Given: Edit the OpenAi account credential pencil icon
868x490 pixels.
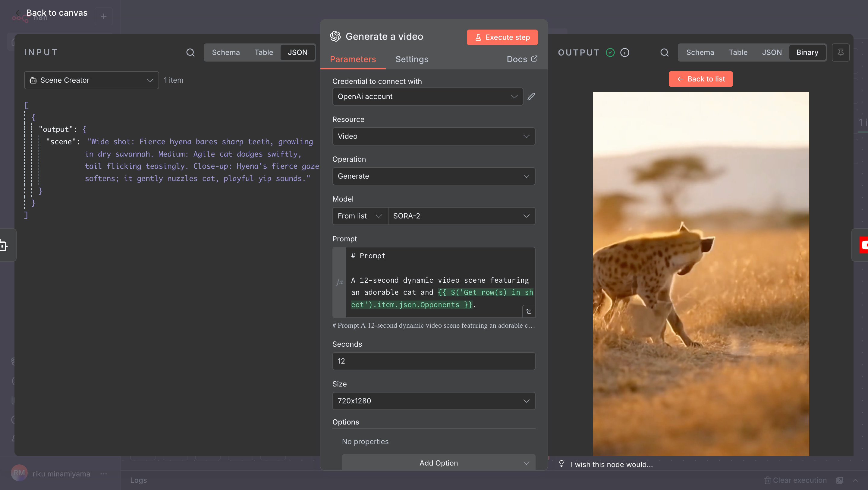Looking at the screenshot, I should (531, 97).
